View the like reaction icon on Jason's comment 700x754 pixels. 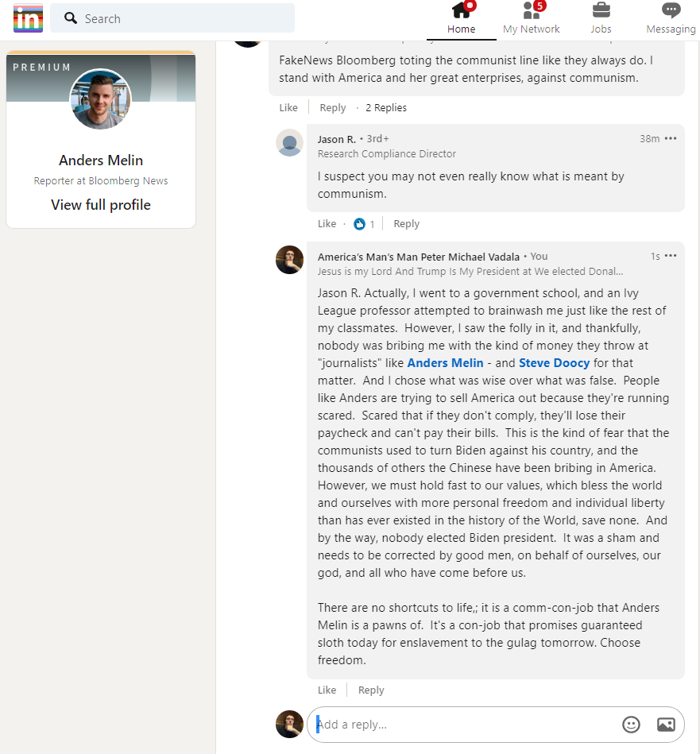[x=359, y=224]
